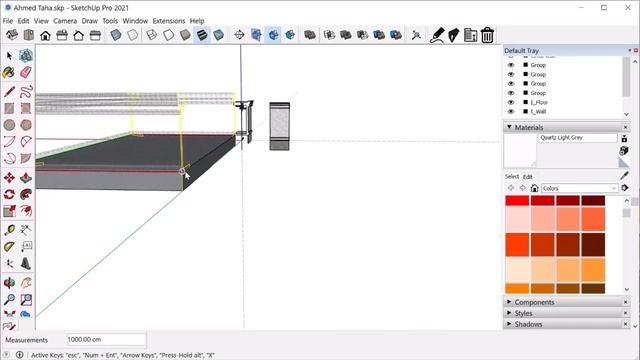Select the I_Wall tag name
The image size is (640, 360).
(538, 111)
